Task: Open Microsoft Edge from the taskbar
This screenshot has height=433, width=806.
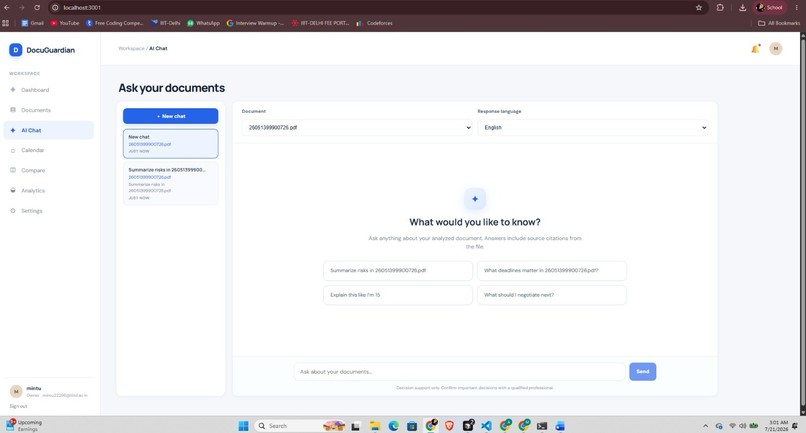Action: [393, 426]
